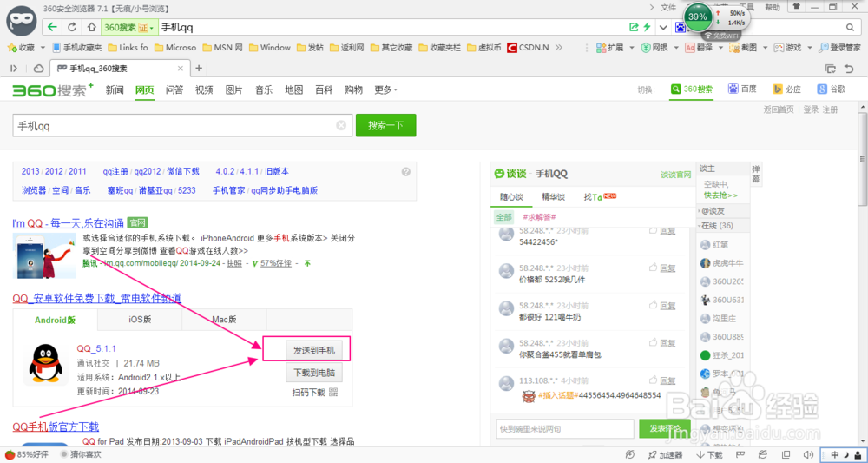This screenshot has height=463, width=868.
Task: Open 下载 downloads in status bar
Action: point(709,454)
